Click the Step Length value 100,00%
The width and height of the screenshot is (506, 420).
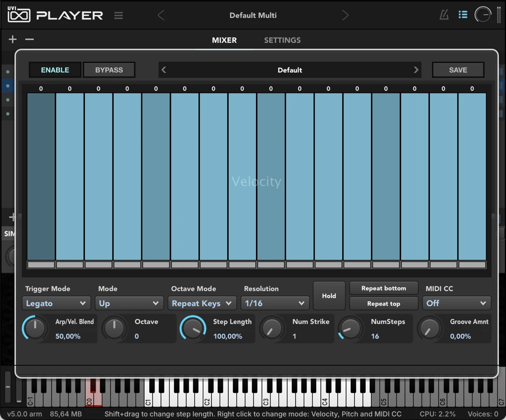pos(228,336)
